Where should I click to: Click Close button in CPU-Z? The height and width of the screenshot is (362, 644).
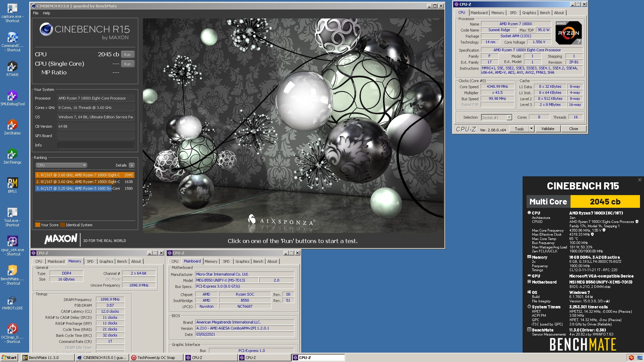(x=574, y=129)
